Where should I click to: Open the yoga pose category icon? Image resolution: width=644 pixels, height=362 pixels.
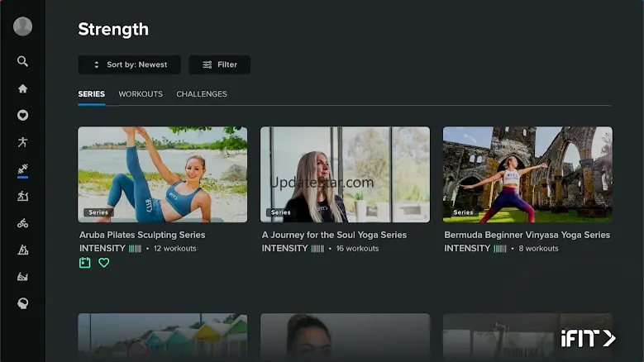click(22, 142)
